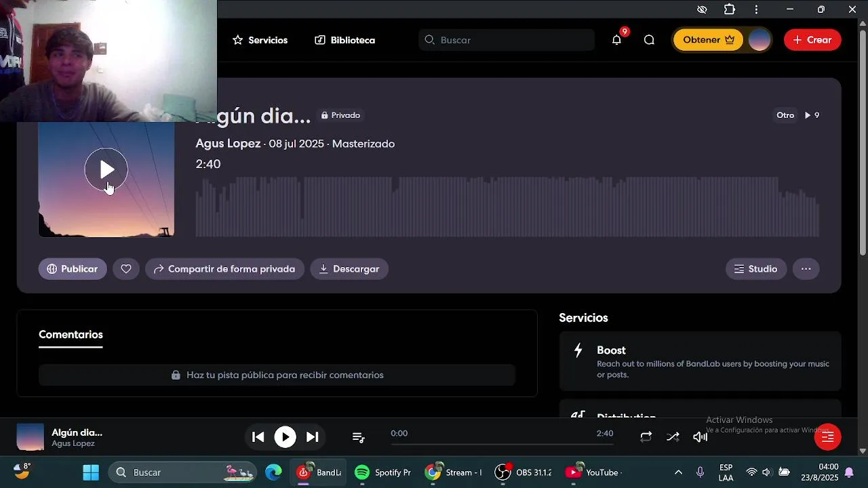The height and width of the screenshot is (488, 868).
Task: Open artist Agus Lopez profile link
Action: (x=228, y=144)
